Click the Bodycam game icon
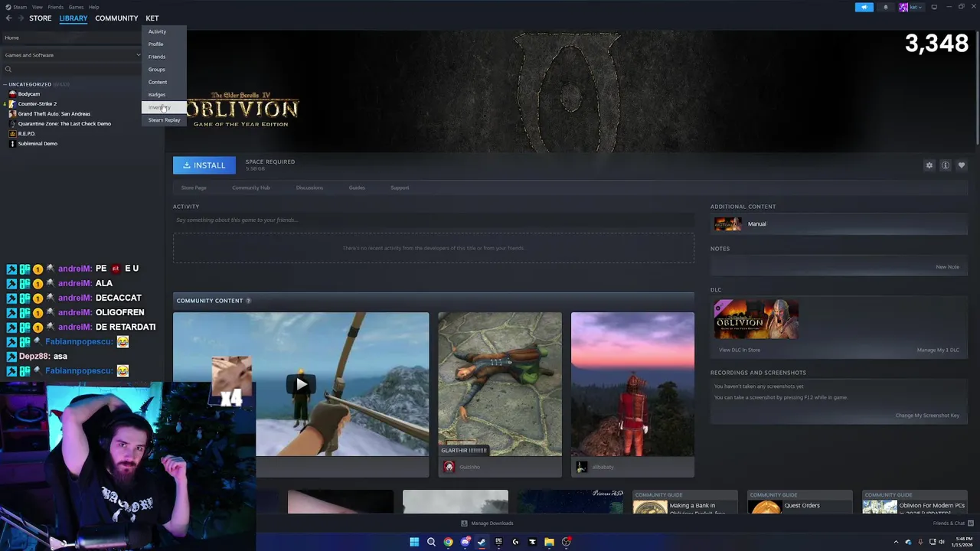The image size is (980, 551). [x=12, y=94]
